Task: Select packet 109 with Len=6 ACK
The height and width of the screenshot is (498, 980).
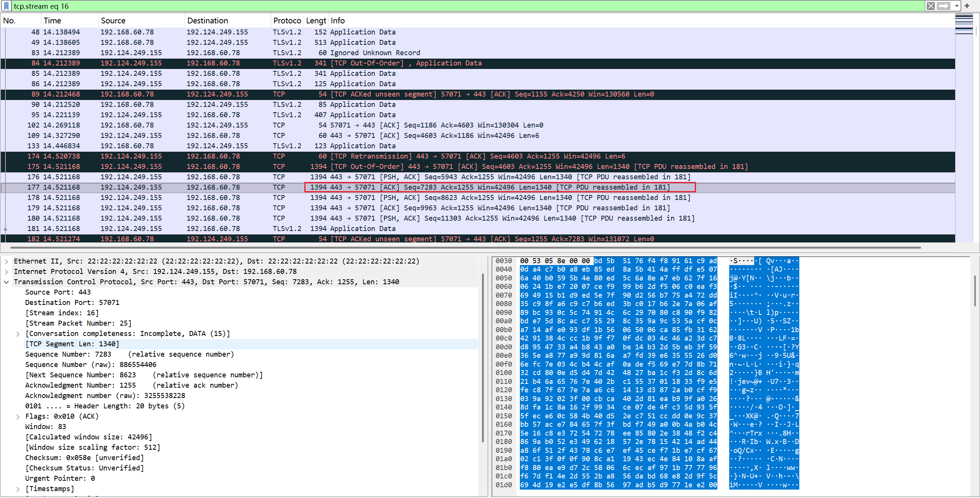Action: pyautogui.click(x=478, y=136)
